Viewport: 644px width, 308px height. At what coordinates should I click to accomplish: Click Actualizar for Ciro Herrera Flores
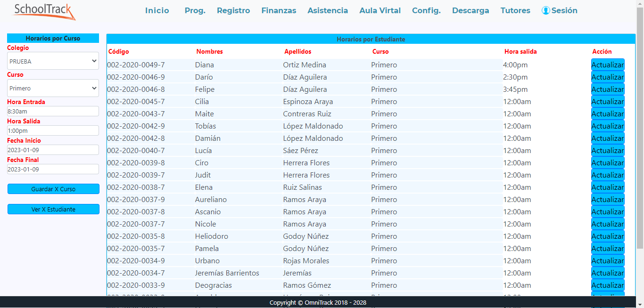[x=608, y=163]
